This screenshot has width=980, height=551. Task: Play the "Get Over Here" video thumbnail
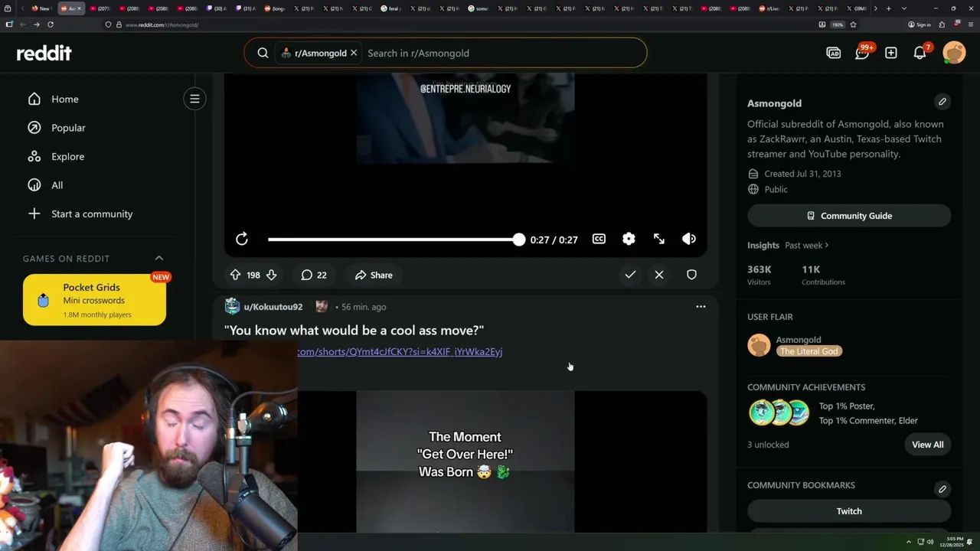pos(465,461)
